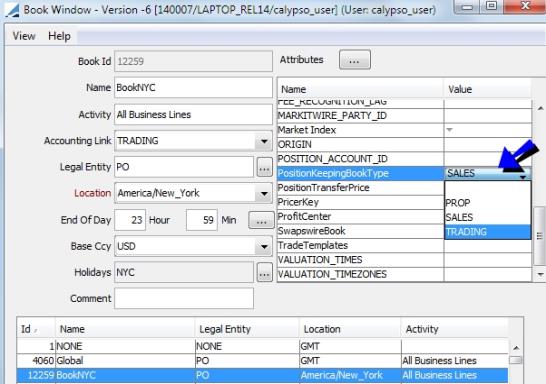Select the PricerKey attribute row
Screen dimensions: 546x384
(360, 202)
